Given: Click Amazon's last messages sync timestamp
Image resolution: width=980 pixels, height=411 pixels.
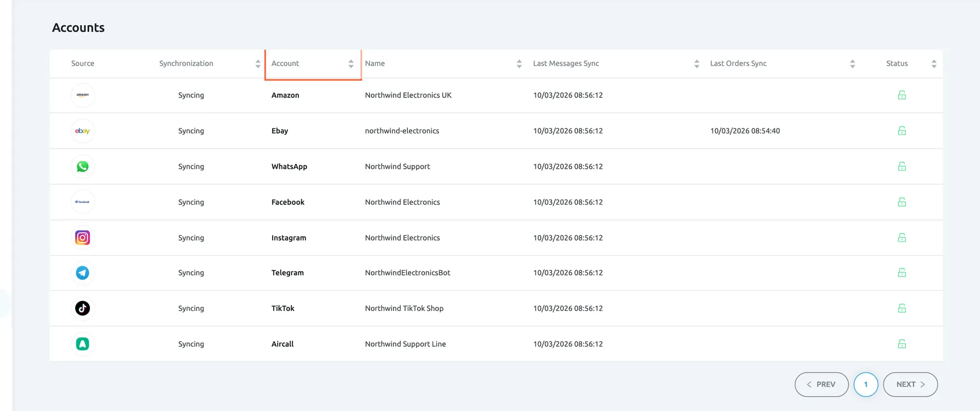Looking at the screenshot, I should pos(568,95).
